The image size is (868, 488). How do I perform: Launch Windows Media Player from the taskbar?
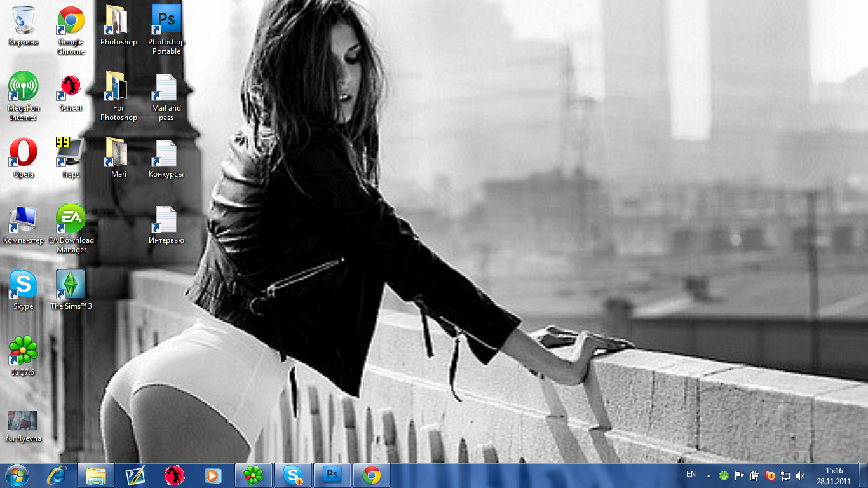tap(213, 475)
